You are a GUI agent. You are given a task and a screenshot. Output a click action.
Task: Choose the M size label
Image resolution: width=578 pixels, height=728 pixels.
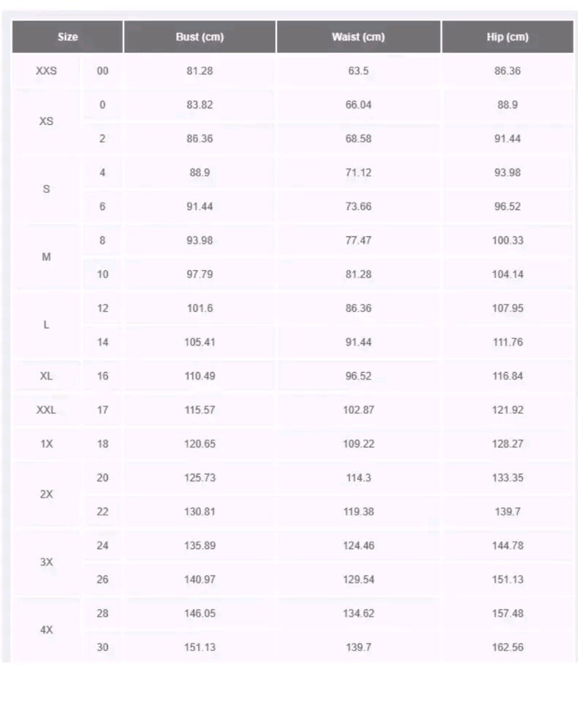click(46, 258)
